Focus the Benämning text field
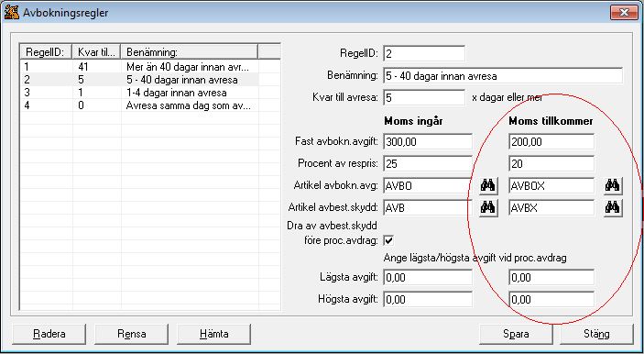The height and width of the screenshot is (354, 644). point(503,76)
